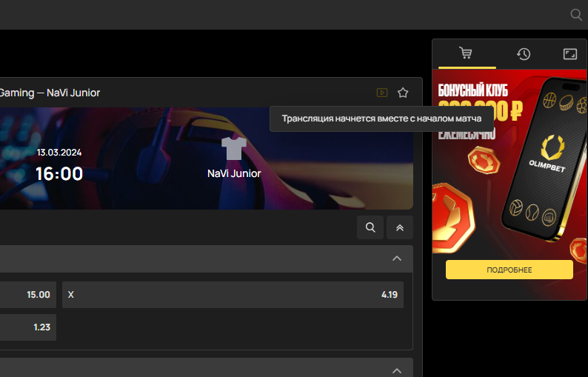Collapse all markets with double-chevron button
Viewport: 588px width, 377px height.
[x=400, y=227]
